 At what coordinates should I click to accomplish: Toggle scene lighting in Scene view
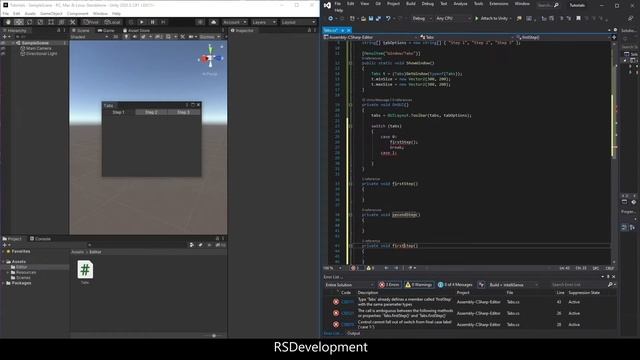(x=126, y=37)
